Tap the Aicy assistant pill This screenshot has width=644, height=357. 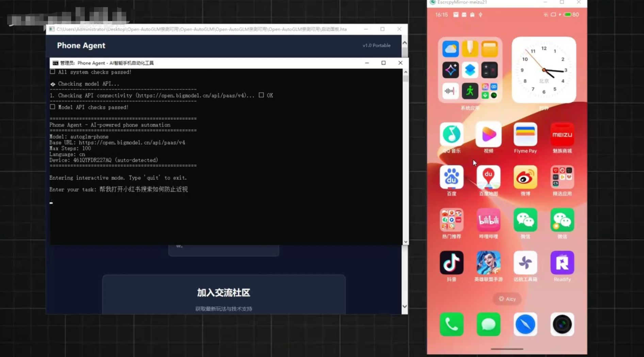507,299
